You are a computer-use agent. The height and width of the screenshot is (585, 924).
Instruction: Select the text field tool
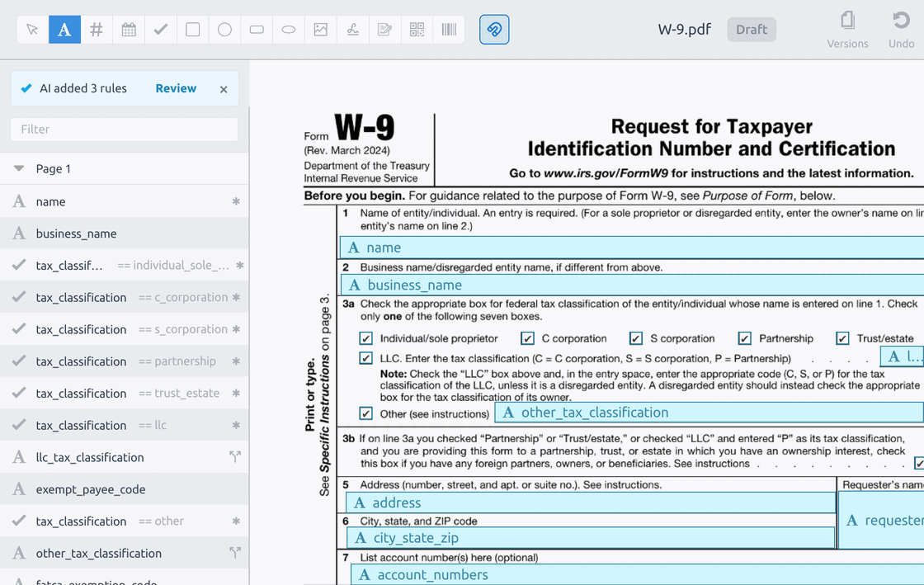tap(64, 30)
